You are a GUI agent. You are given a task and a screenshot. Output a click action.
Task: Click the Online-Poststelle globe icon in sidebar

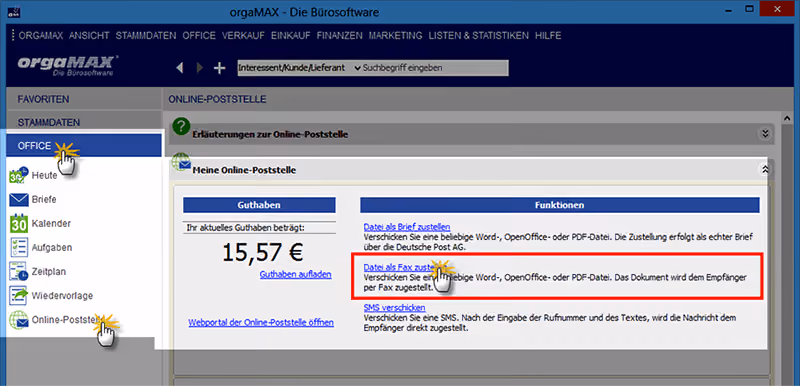tap(18, 320)
